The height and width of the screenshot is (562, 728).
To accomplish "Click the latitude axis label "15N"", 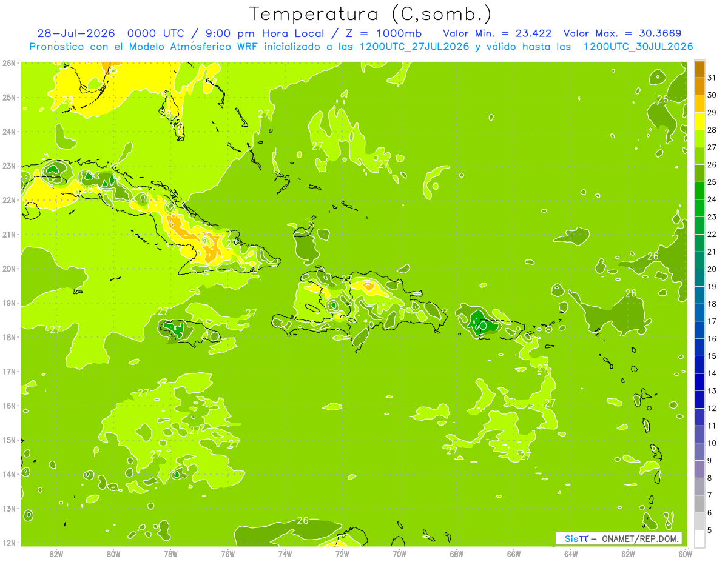I will coord(9,440).
